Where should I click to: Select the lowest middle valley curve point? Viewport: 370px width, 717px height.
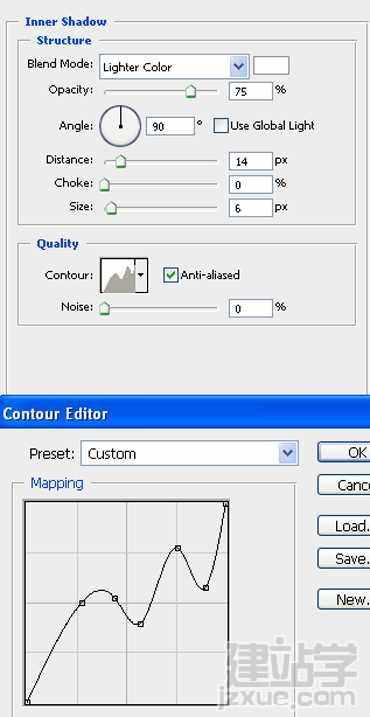tap(140, 624)
